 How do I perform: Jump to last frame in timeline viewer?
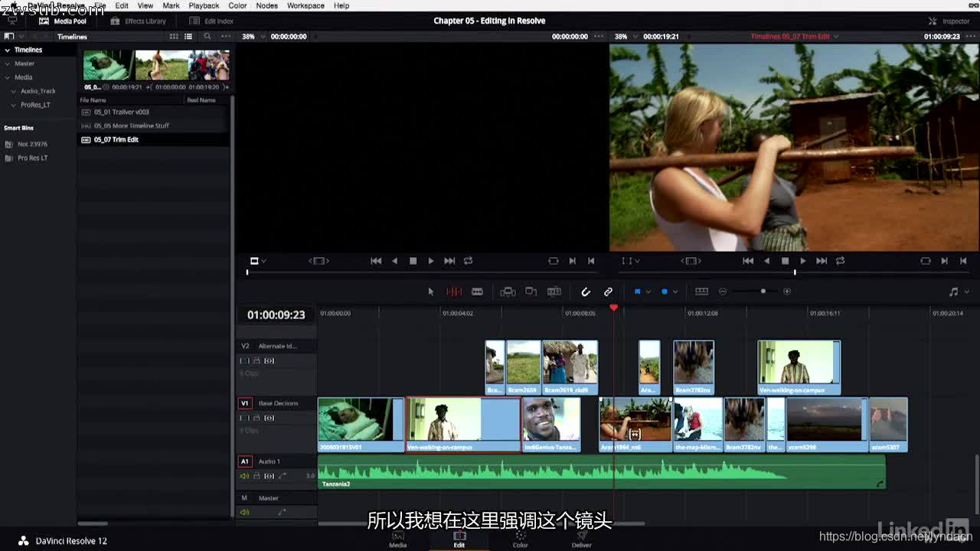point(822,261)
